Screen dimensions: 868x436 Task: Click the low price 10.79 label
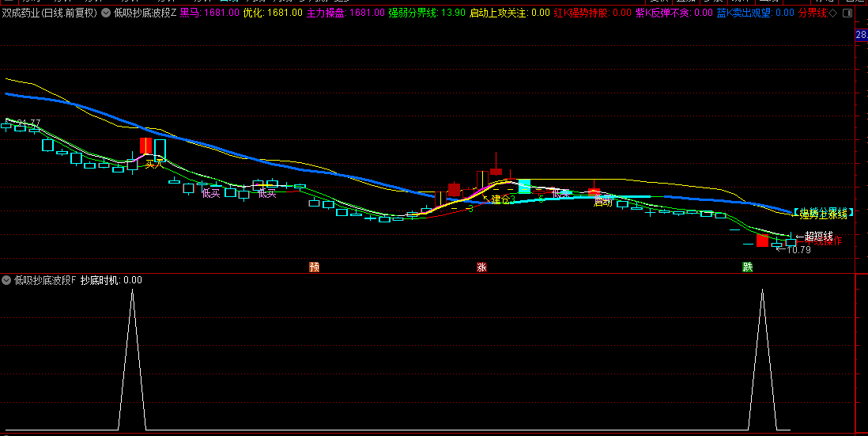pos(798,250)
